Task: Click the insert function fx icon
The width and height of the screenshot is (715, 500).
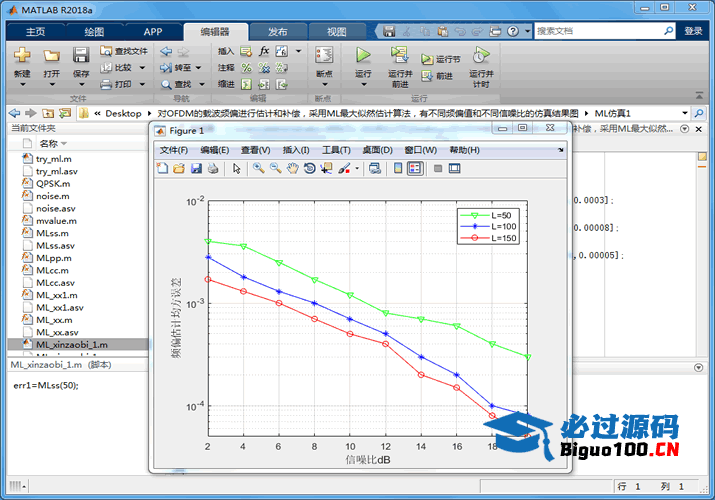Action: pos(264,51)
